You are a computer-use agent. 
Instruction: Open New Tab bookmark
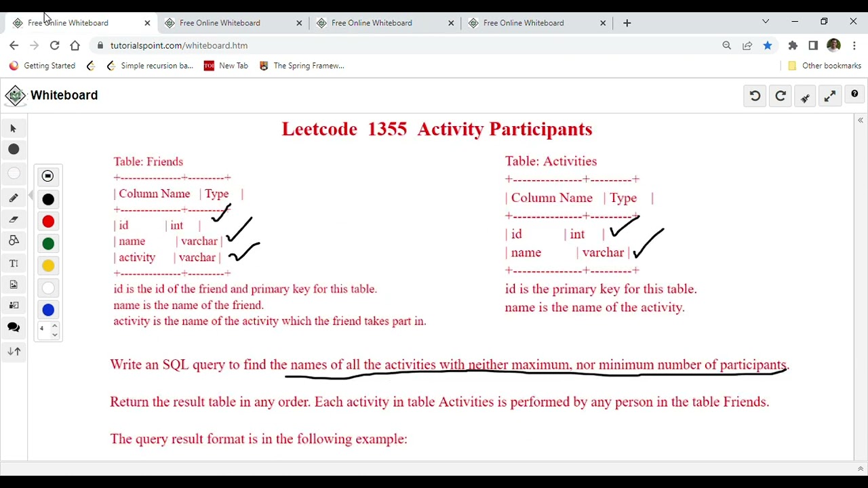tap(226, 66)
